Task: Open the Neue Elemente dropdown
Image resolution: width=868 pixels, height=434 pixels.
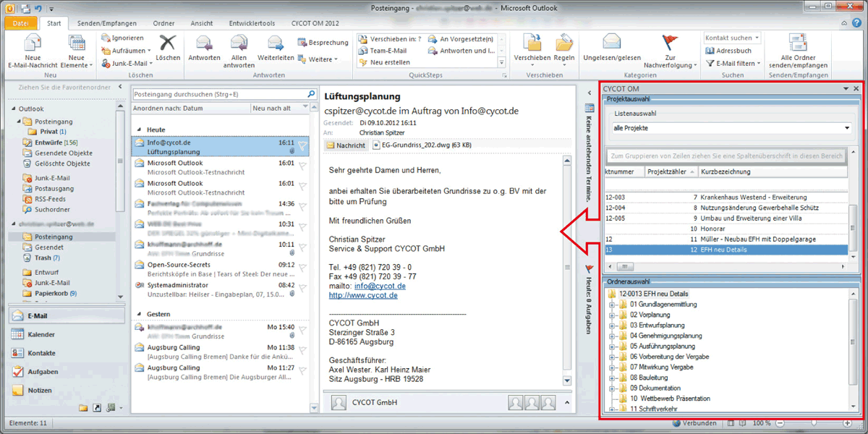Action: 77,52
